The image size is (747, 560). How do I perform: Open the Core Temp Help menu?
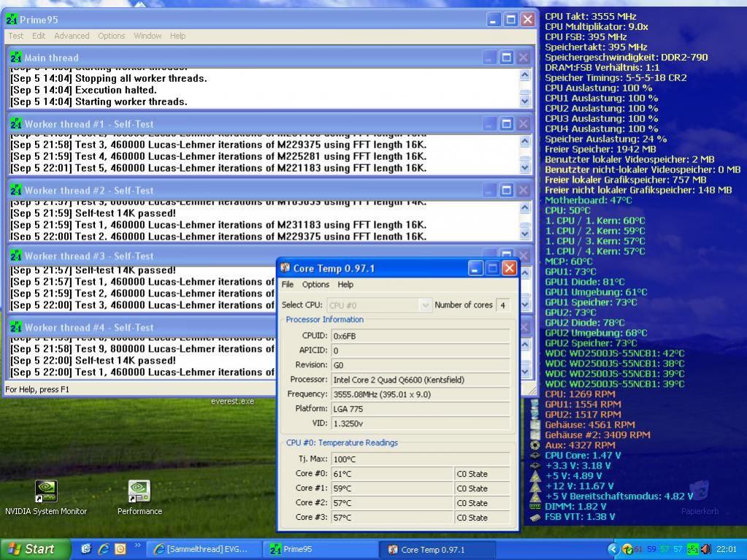(345, 284)
